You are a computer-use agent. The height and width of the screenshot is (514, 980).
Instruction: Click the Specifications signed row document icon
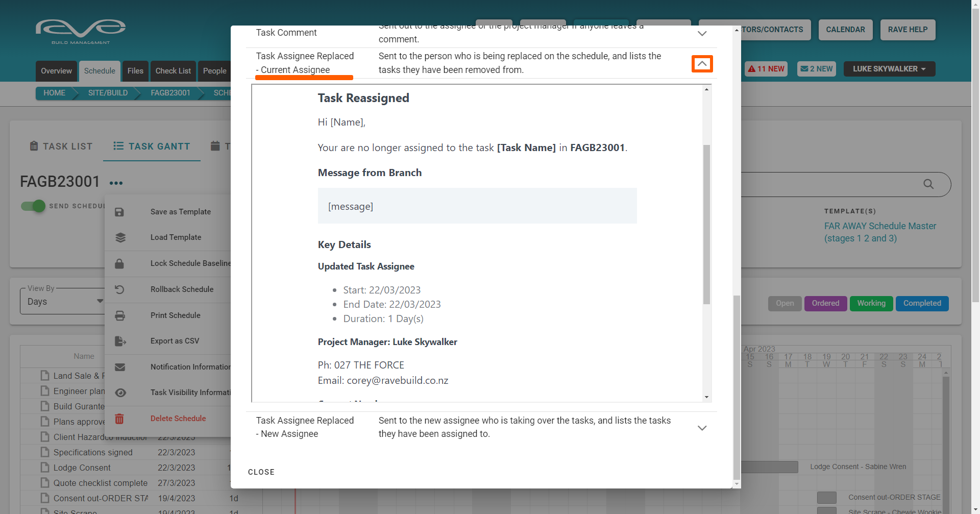tap(45, 452)
